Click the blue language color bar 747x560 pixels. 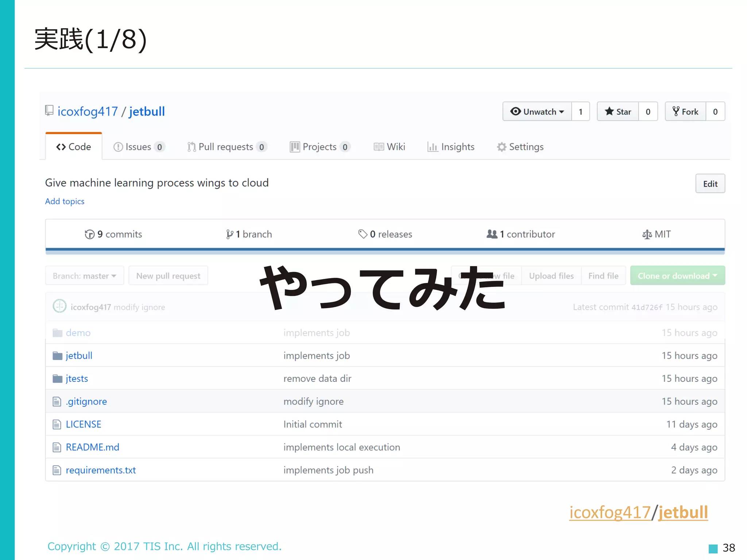[385, 250]
